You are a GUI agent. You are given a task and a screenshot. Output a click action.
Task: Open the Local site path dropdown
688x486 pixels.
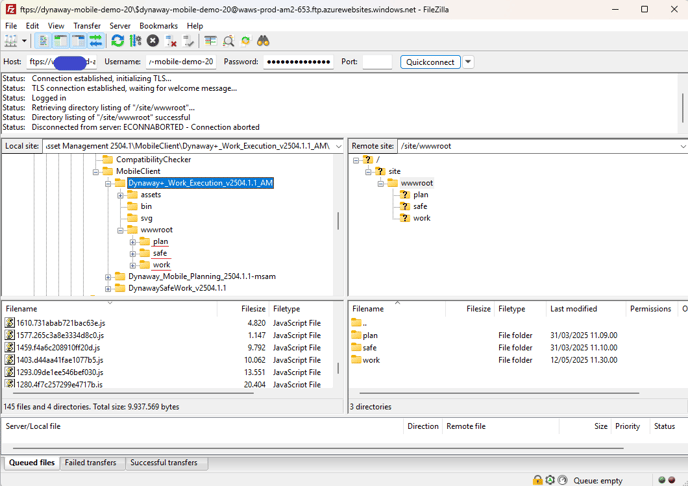[338, 146]
